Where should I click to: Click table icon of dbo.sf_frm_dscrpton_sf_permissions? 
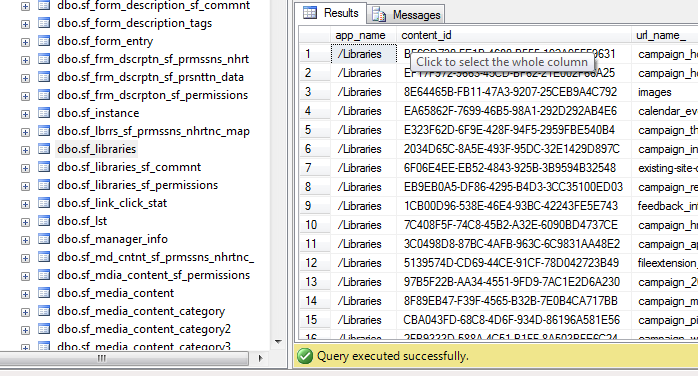[x=44, y=95]
